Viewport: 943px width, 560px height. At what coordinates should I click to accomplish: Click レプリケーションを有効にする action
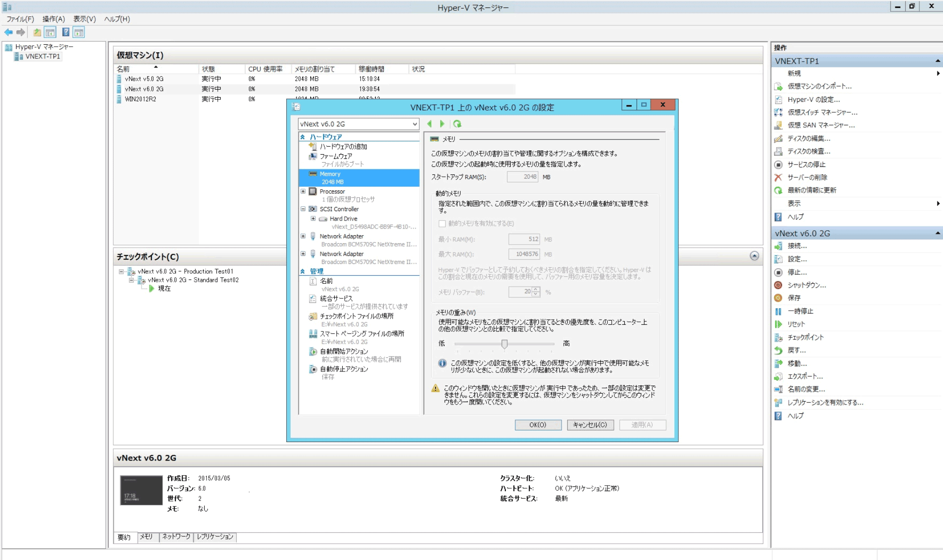pyautogui.click(x=825, y=403)
